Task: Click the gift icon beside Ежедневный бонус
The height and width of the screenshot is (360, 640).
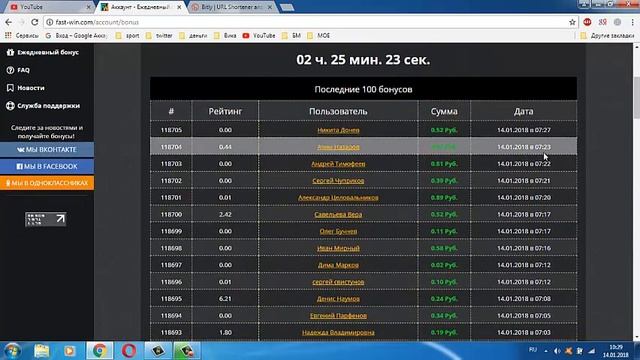Action: click(10, 52)
